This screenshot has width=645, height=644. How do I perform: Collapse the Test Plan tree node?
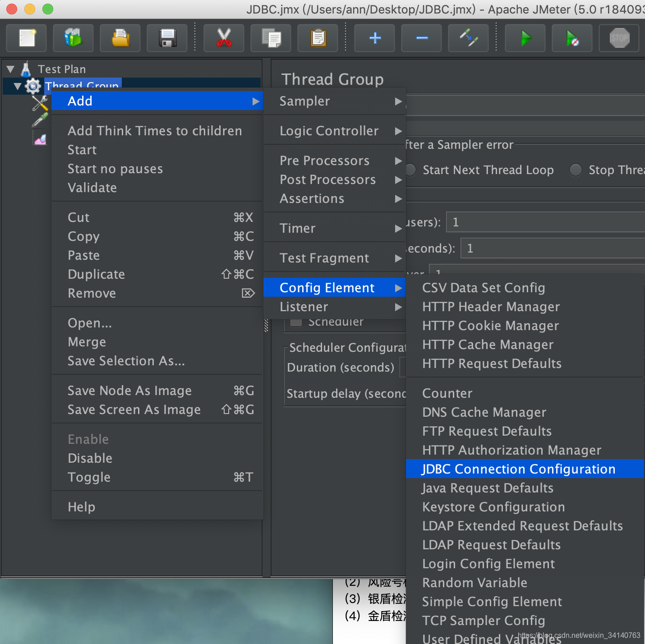(x=10, y=69)
